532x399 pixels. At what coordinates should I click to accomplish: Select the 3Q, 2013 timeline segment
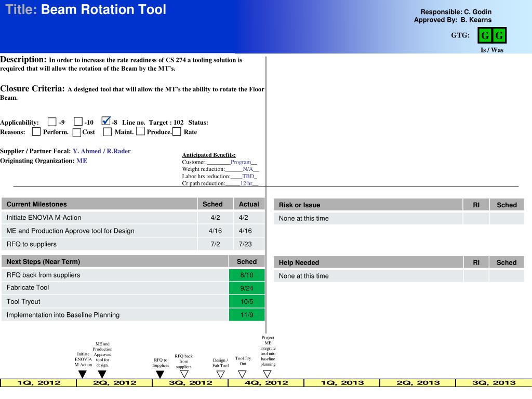[494, 383]
